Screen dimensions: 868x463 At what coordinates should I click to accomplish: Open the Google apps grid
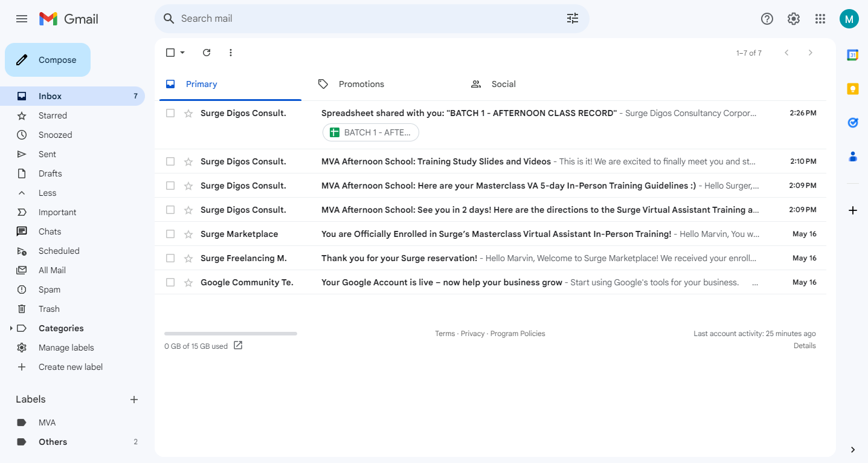click(820, 19)
